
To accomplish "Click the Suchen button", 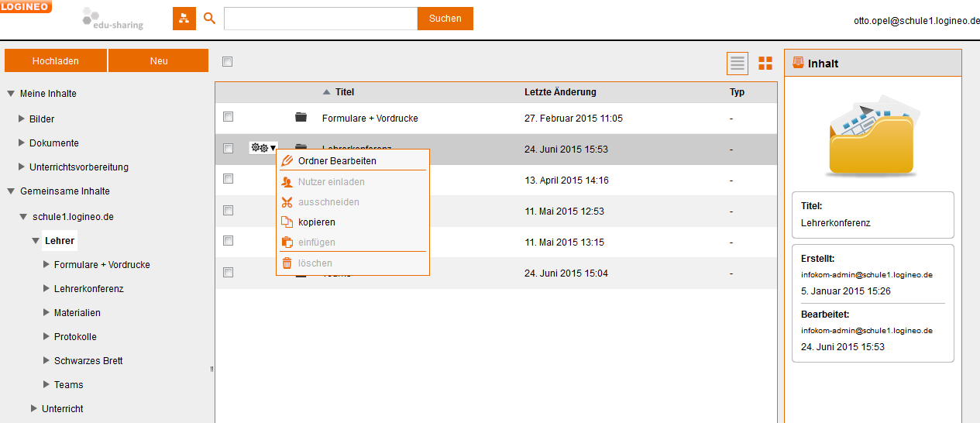I will tap(445, 19).
